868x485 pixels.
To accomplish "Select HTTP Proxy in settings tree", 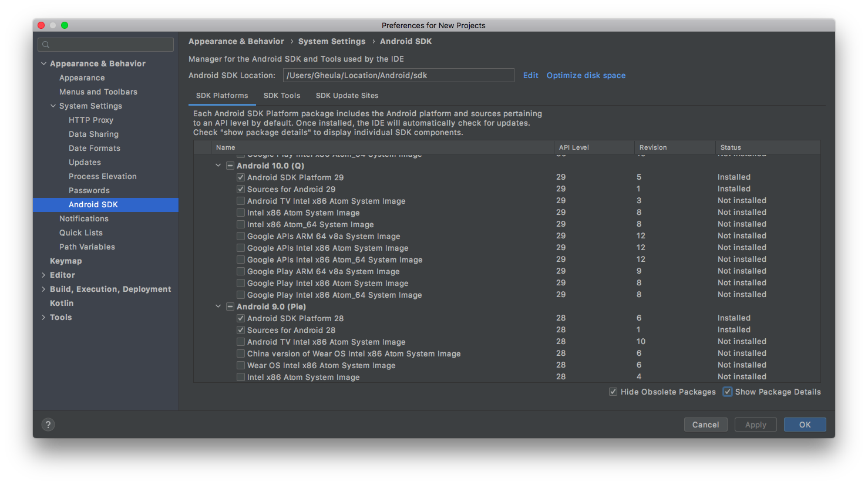I will click(x=91, y=120).
